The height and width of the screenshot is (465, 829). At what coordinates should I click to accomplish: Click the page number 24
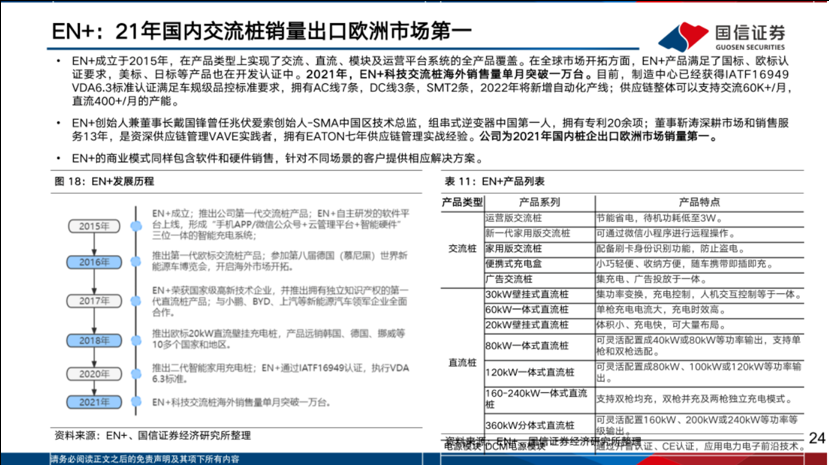coord(815,438)
